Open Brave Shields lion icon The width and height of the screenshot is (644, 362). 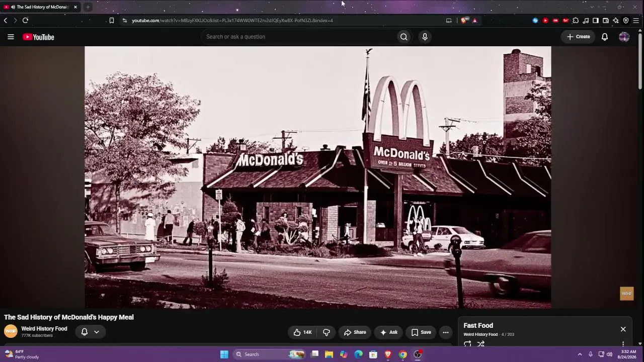pyautogui.click(x=464, y=21)
